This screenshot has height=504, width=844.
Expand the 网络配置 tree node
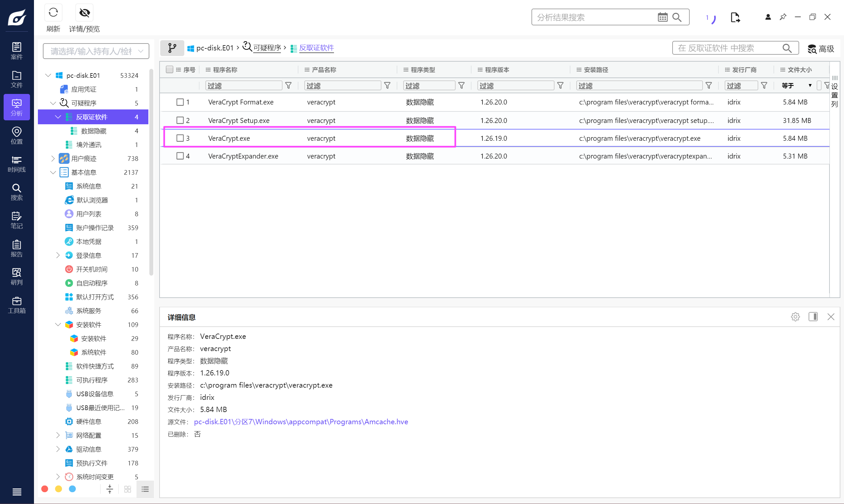pyautogui.click(x=58, y=435)
